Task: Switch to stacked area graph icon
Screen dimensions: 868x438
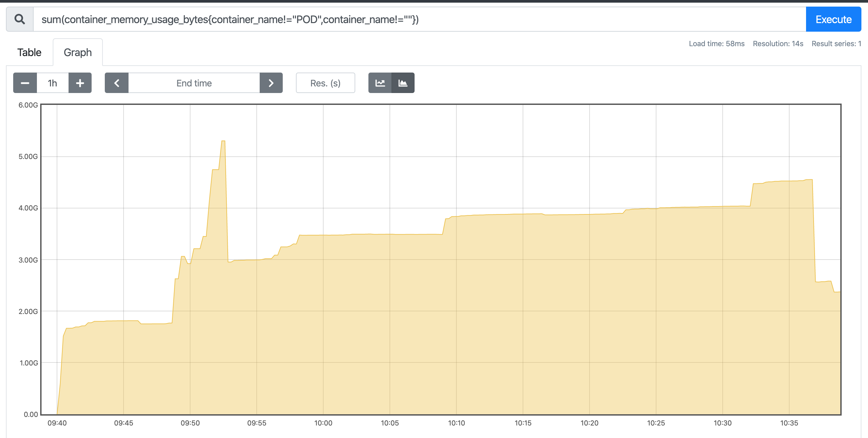Action: point(403,83)
